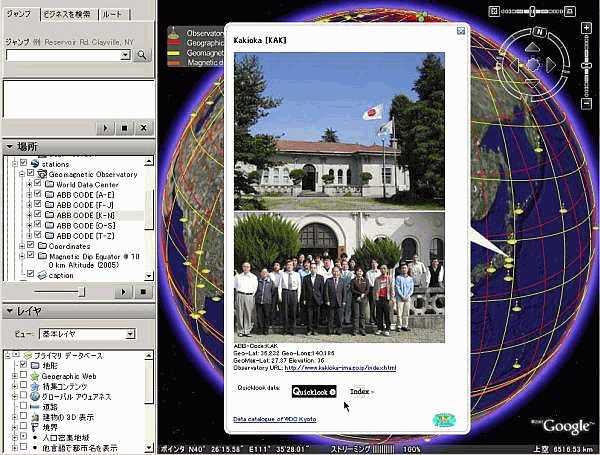Select the ジャンプ tab

[19, 14]
